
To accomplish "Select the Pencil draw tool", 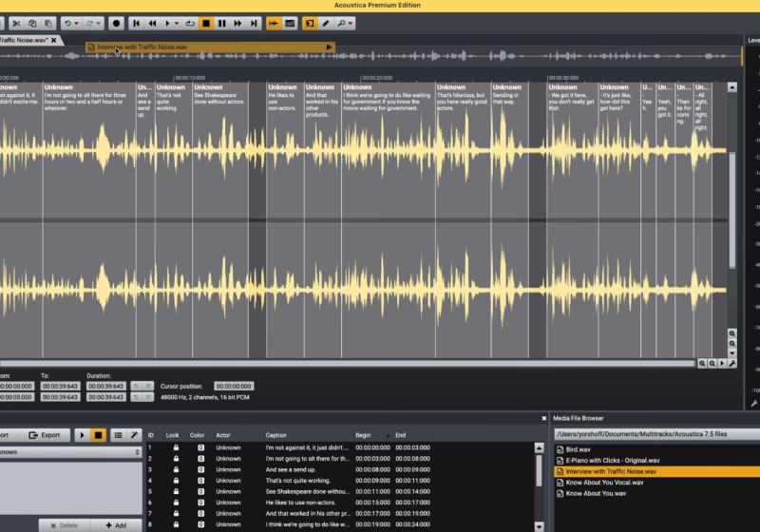I will 326,23.
